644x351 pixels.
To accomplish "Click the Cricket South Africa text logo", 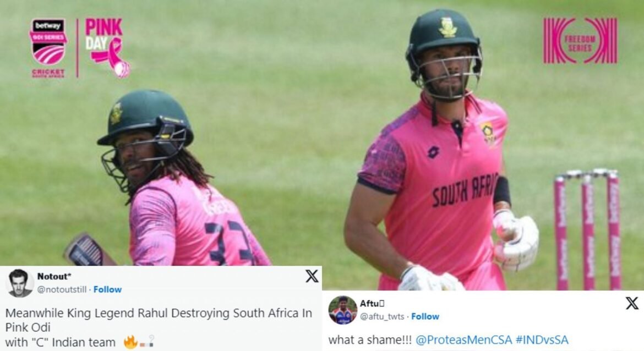I will (x=48, y=73).
